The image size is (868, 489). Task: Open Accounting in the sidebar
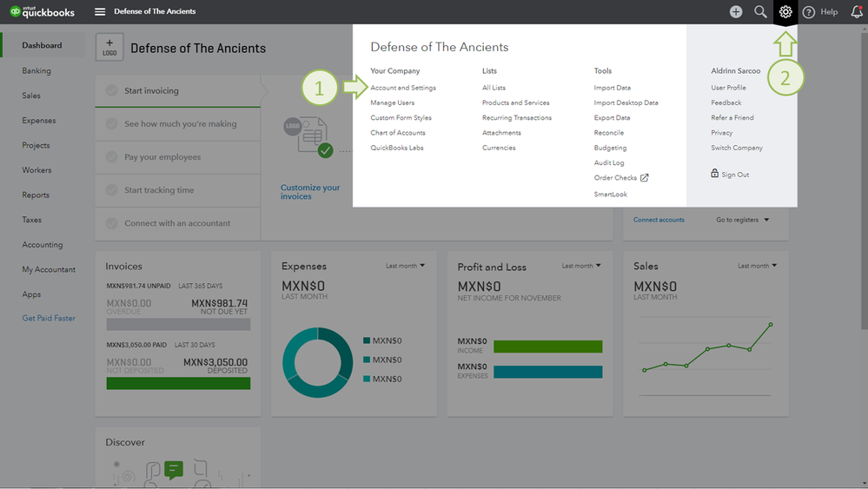pos(42,245)
